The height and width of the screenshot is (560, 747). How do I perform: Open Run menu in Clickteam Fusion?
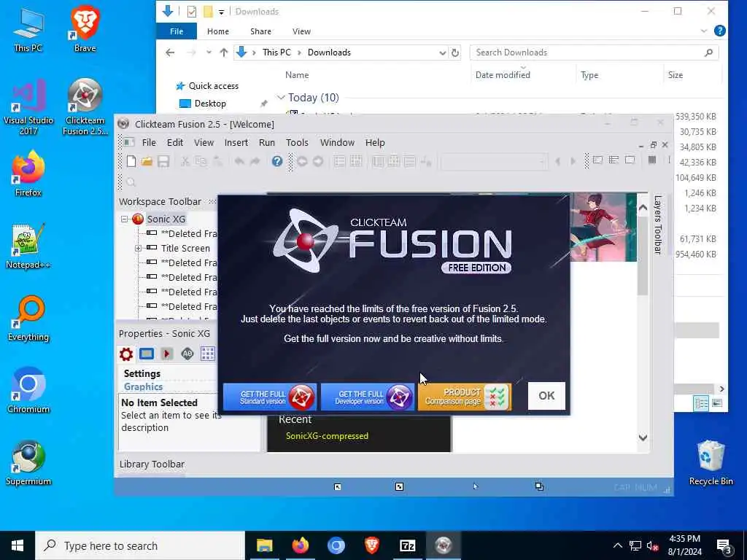click(267, 142)
